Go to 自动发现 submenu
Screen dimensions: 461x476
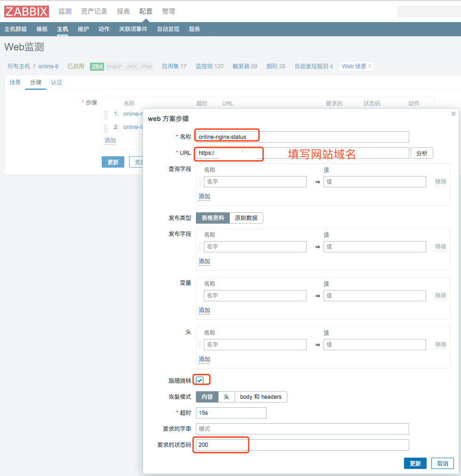168,29
